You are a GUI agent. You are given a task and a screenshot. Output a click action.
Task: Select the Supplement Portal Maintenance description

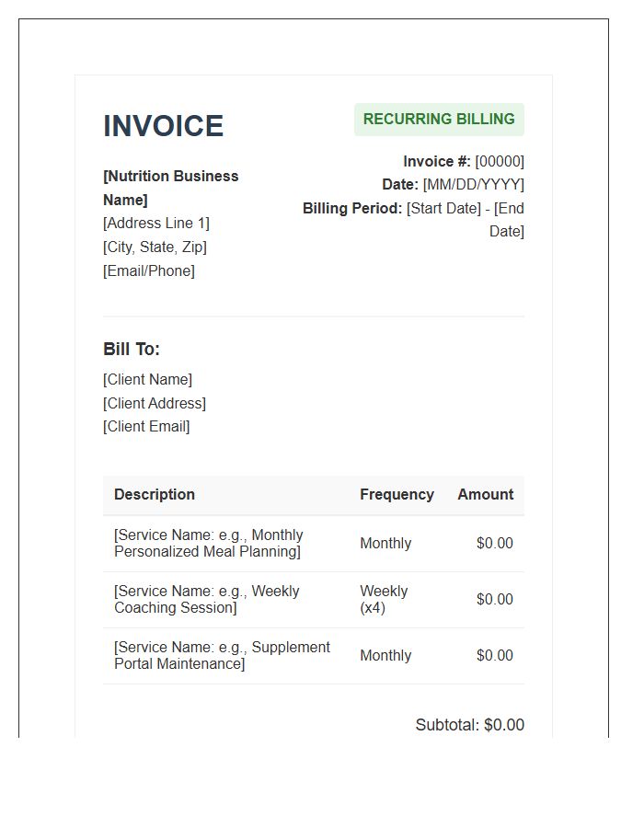coord(222,655)
